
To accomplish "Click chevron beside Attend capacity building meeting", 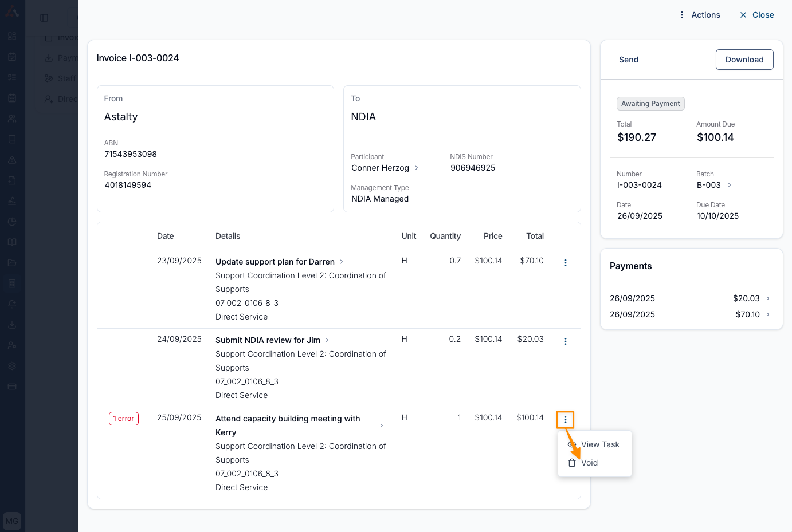I will pos(382,425).
